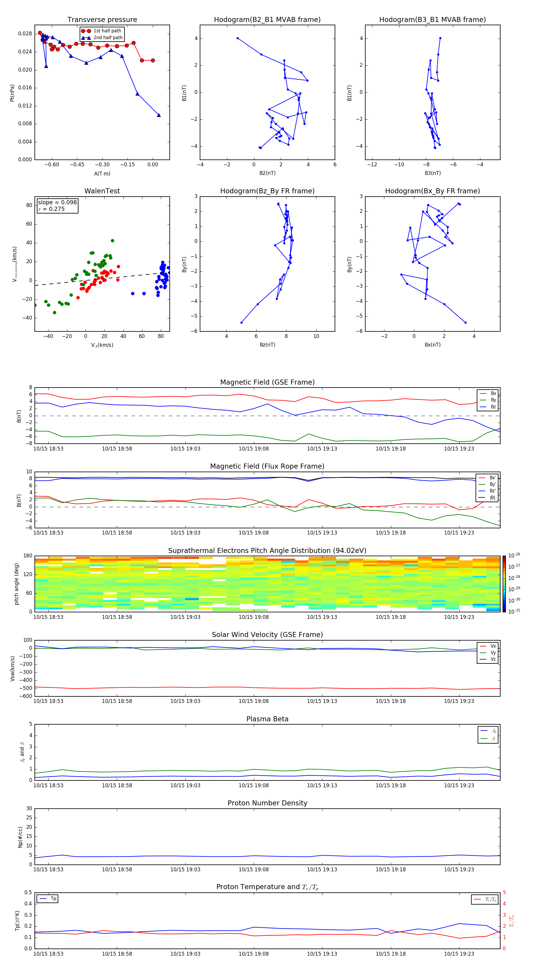535x980 pixels.
Task: Click the 'B3(nT)' x-axis label
Action: point(432,173)
